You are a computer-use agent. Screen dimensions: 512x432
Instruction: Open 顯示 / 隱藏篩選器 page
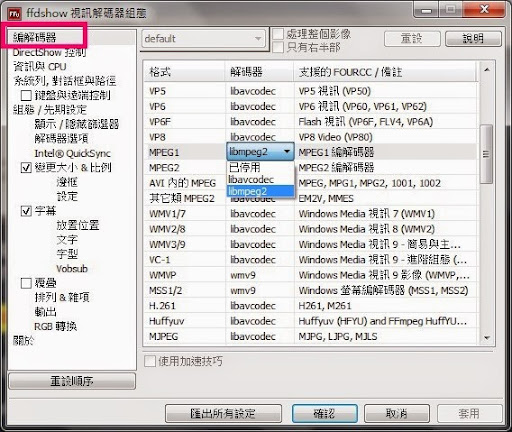coord(77,124)
